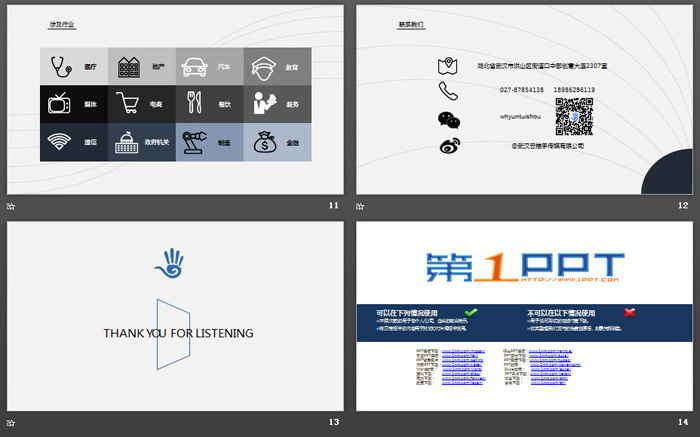Click the WeChat icon on slide 12
Viewport: 700px width, 437px height.
click(448, 119)
